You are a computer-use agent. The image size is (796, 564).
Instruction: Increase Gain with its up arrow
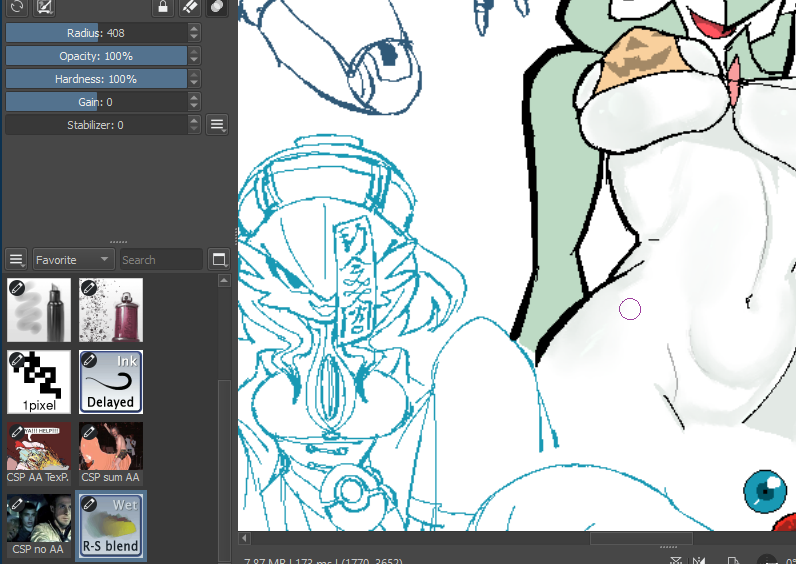[x=194, y=97]
